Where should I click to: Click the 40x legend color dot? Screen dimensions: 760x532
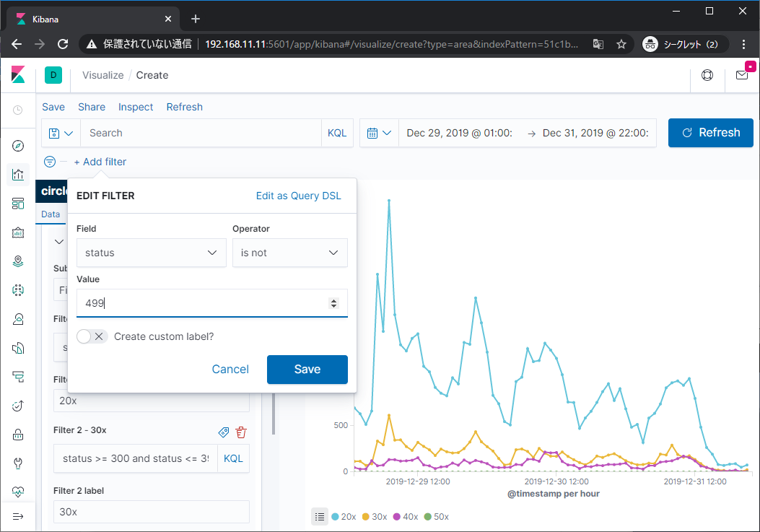(x=396, y=517)
